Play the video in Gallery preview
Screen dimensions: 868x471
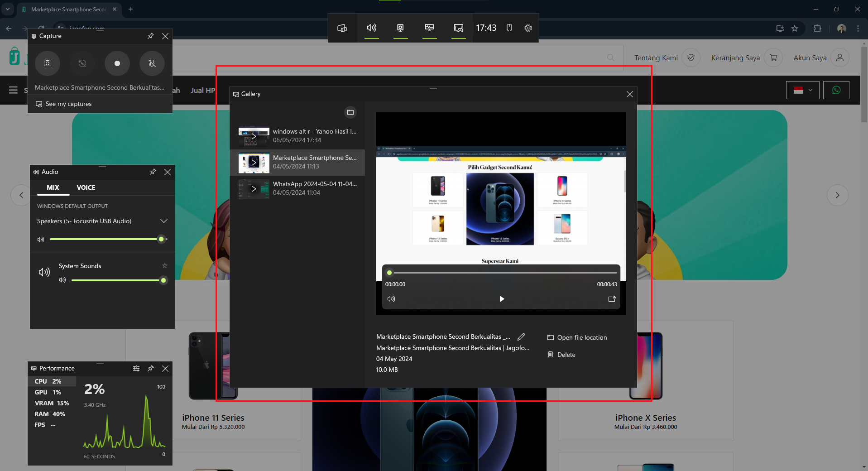coord(501,299)
